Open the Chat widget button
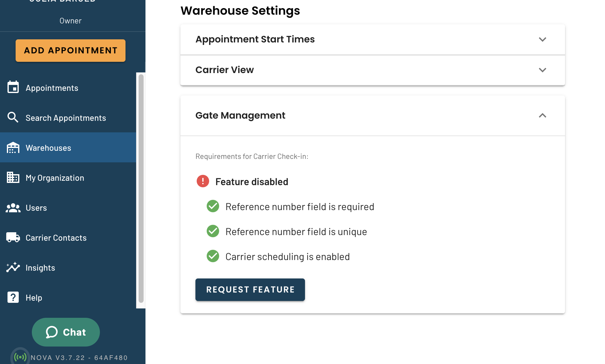 tap(66, 332)
